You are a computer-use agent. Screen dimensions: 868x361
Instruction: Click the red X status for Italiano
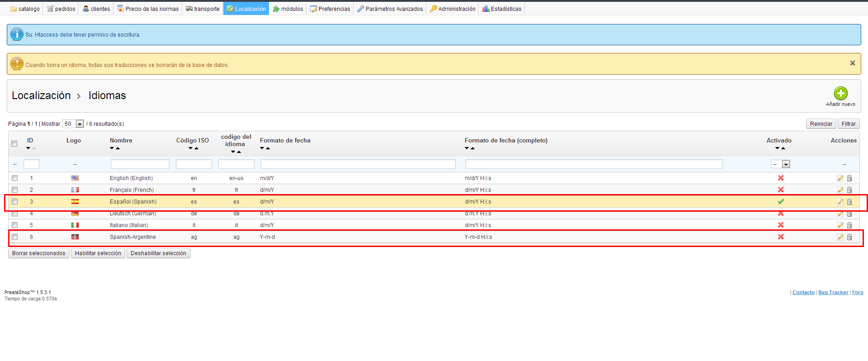781,225
